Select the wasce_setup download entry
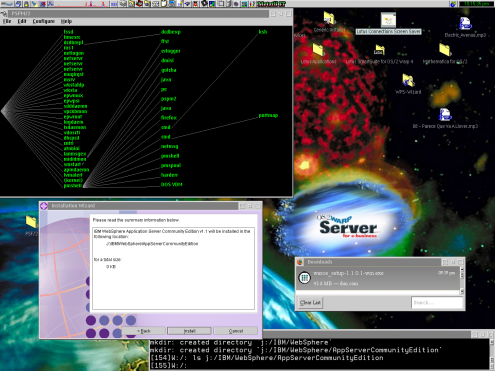The height and width of the screenshot is (371, 495). tap(378, 278)
